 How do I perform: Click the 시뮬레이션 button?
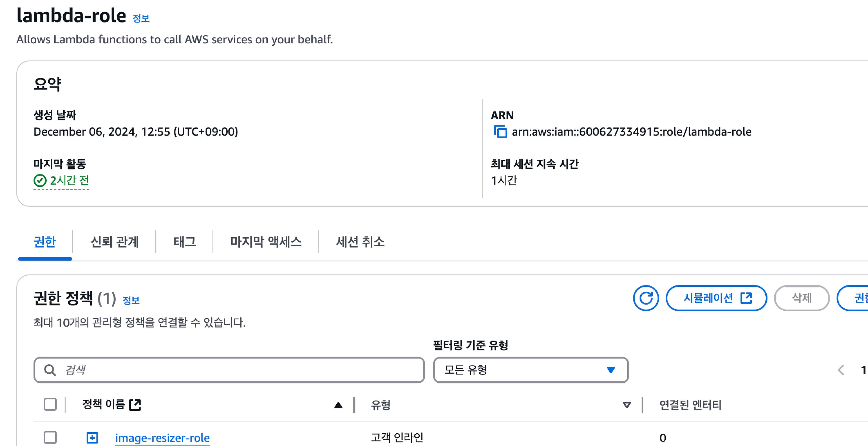pyautogui.click(x=716, y=298)
